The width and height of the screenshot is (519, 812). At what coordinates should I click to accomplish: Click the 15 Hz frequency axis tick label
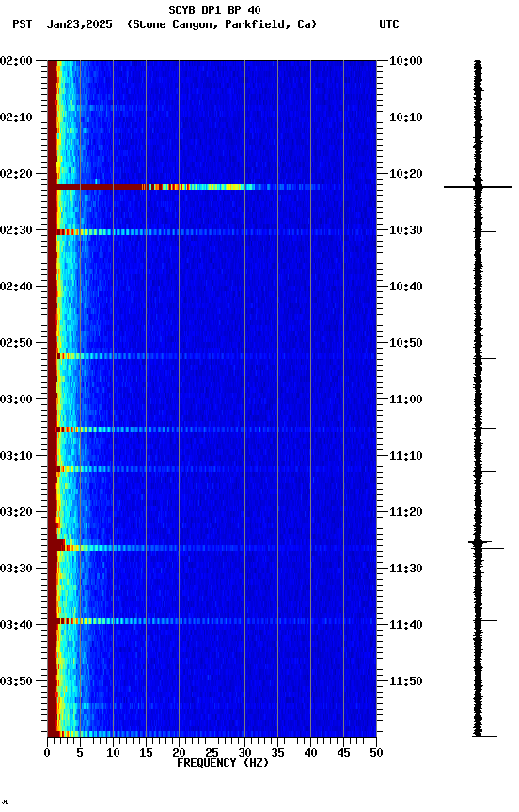click(x=146, y=753)
